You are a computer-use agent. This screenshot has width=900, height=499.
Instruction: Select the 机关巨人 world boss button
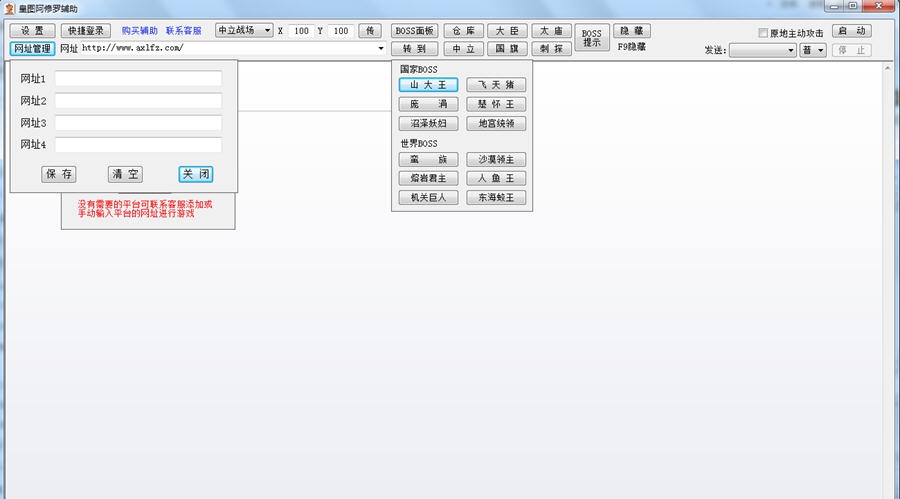[428, 198]
